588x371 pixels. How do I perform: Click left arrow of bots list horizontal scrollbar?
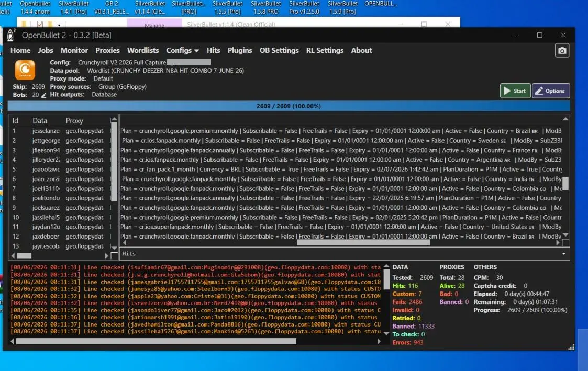(x=13, y=255)
